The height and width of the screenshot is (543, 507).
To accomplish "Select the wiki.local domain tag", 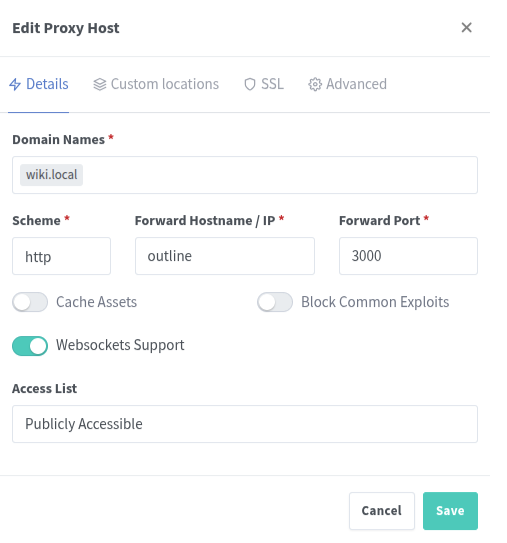I will tap(51, 175).
